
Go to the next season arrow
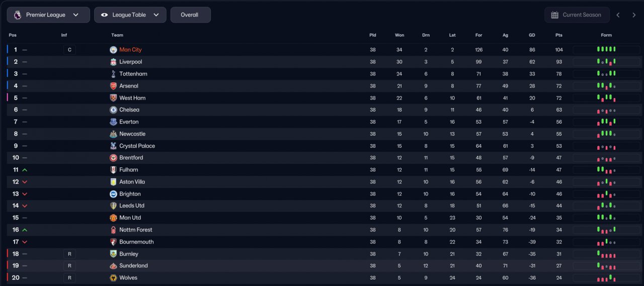(634, 15)
